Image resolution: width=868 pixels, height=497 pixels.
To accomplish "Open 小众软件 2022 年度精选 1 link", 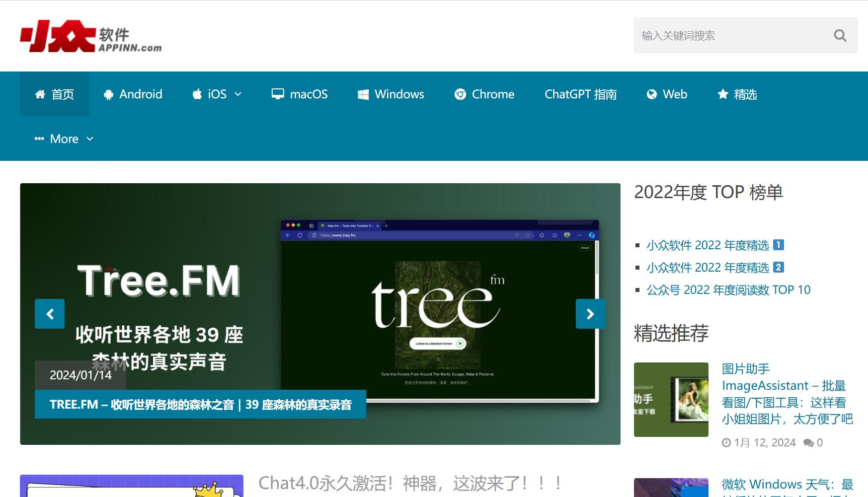I will tap(715, 245).
